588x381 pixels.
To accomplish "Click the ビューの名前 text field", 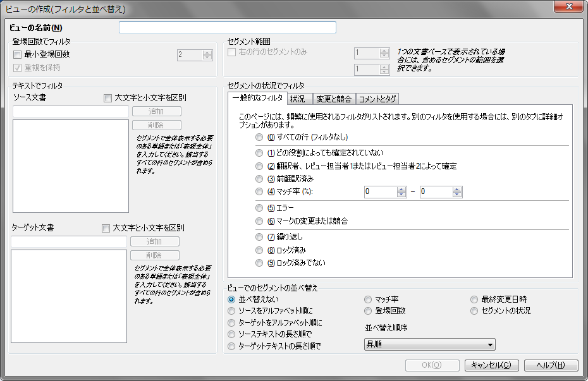I will click(227, 28).
